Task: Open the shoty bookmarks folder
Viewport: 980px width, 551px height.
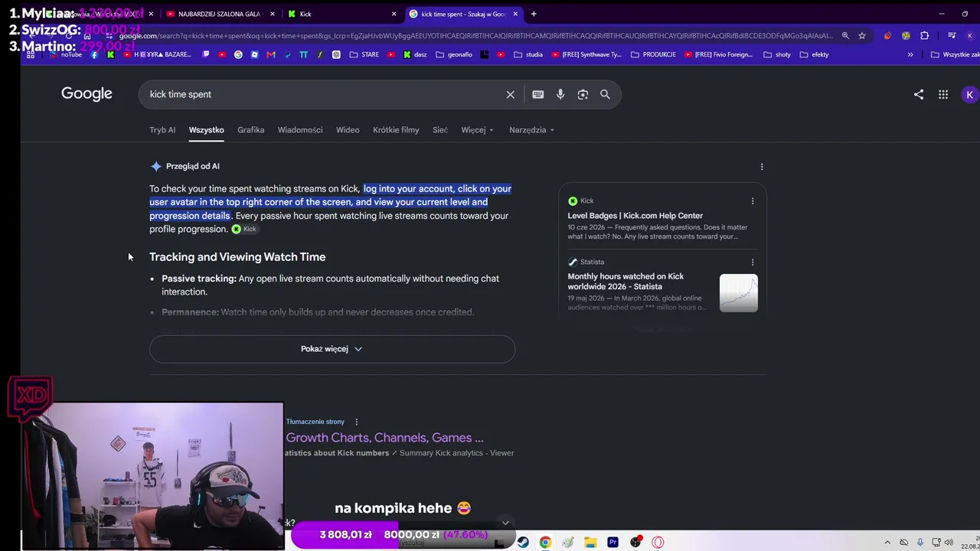Action: point(777,54)
